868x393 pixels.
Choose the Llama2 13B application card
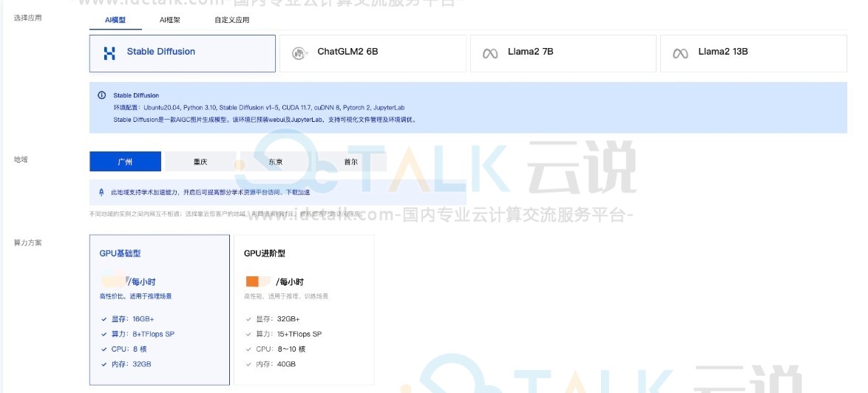coord(753,54)
